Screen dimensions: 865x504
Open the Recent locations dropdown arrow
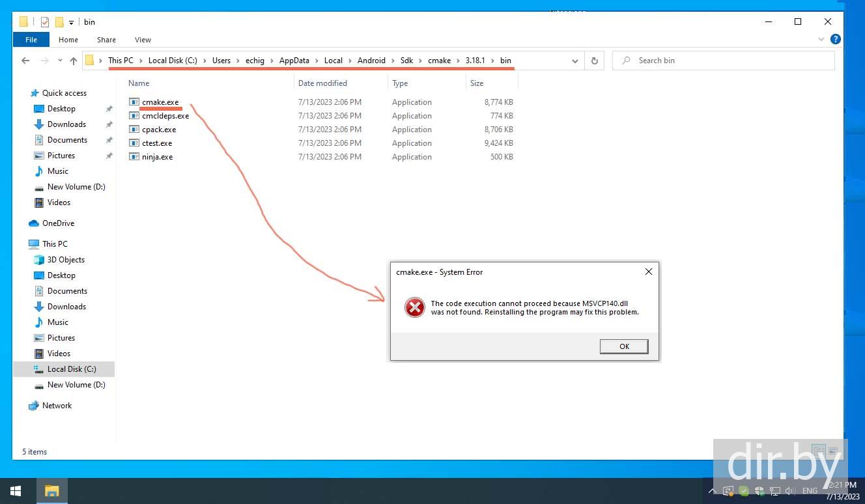60,61
